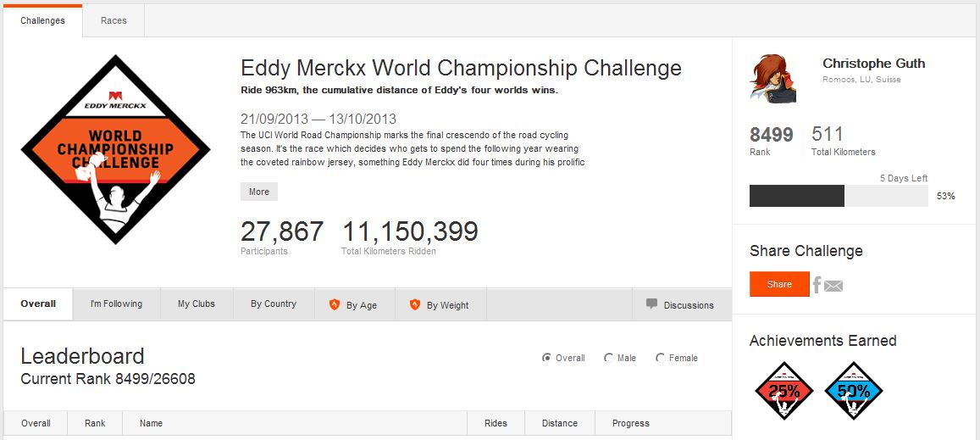Click the 25% achievement badge
This screenshot has width=980, height=440.
[783, 391]
